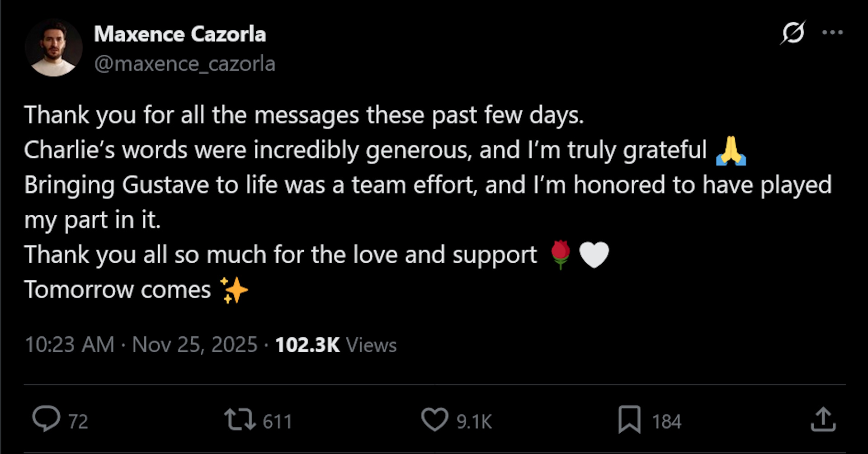Bookmark this post with the bookmark icon
The image size is (868, 454).
coord(629,419)
